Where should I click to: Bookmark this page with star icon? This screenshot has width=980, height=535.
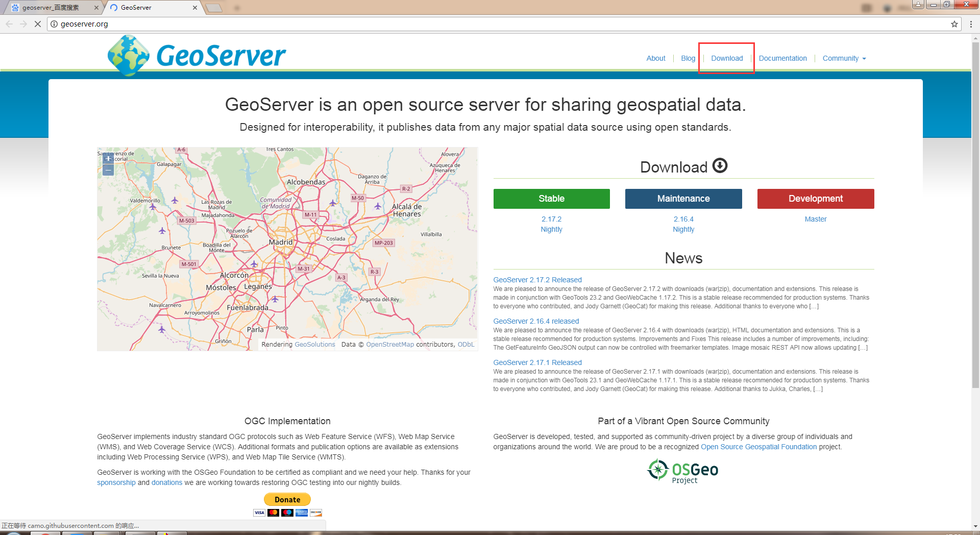pyautogui.click(x=954, y=24)
